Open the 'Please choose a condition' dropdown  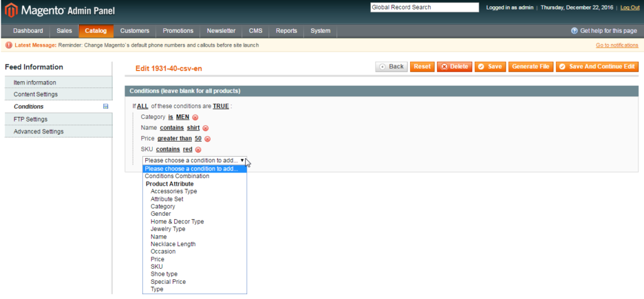[194, 161]
